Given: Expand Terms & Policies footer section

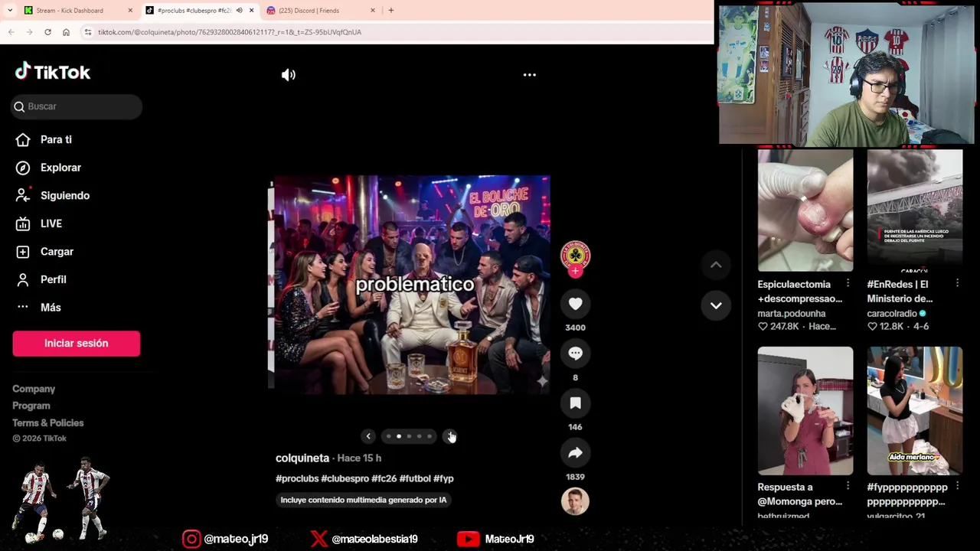Looking at the screenshot, I should pyautogui.click(x=48, y=422).
